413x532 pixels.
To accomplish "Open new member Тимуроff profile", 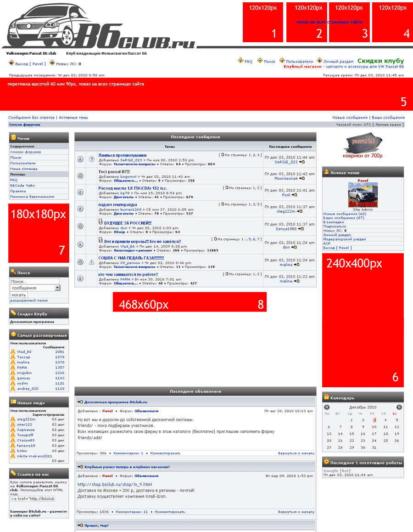I will [x=25, y=435].
